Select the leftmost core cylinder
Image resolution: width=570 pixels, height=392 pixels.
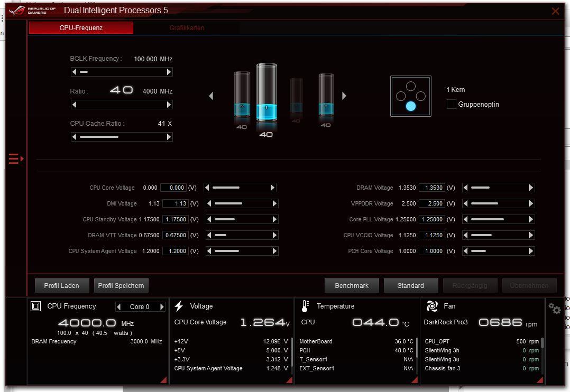242,94
